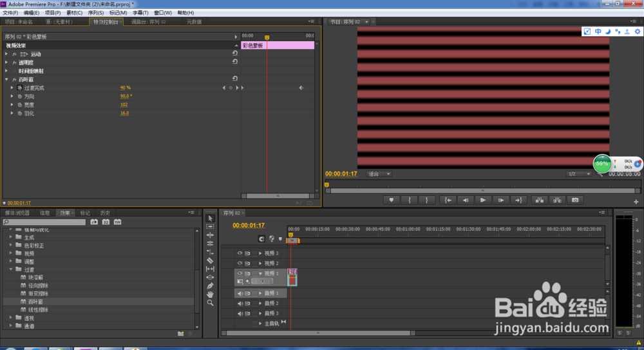
Task: Select the Pen tool
Action: [x=211, y=286]
